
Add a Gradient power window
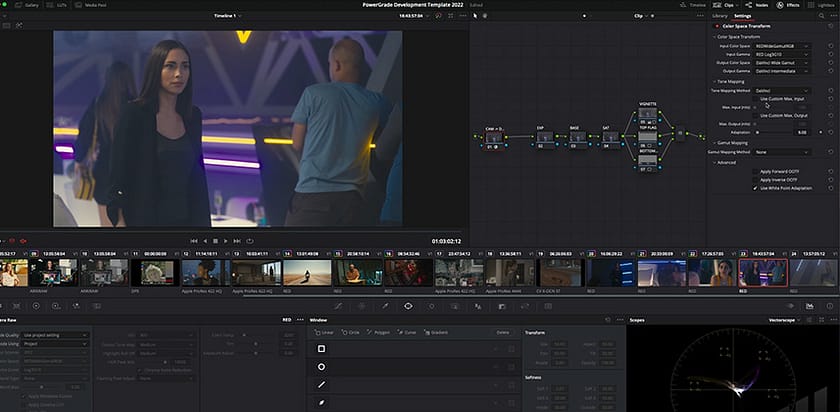(436, 332)
